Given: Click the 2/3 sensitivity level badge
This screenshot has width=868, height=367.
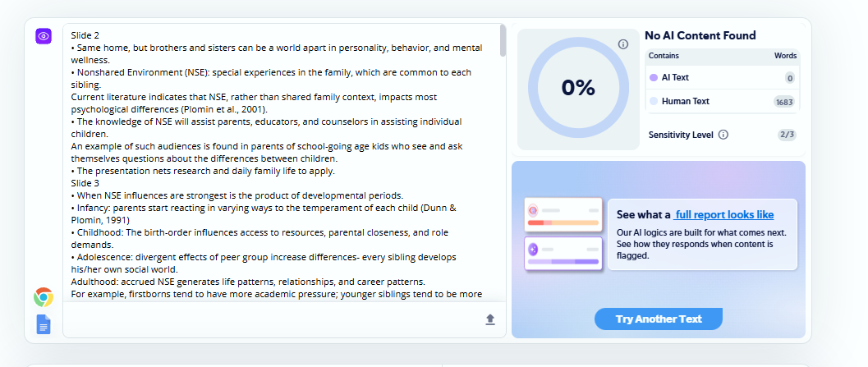Looking at the screenshot, I should click(787, 135).
